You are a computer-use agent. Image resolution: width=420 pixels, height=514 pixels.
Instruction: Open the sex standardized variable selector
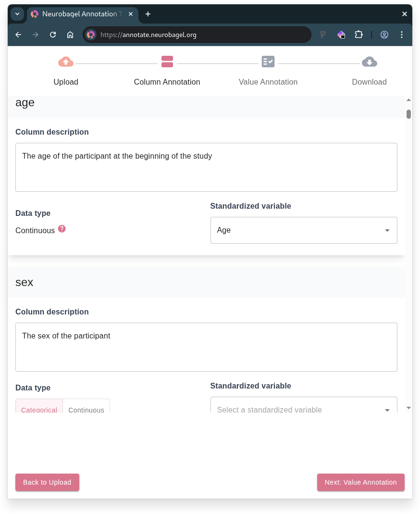[x=304, y=410]
